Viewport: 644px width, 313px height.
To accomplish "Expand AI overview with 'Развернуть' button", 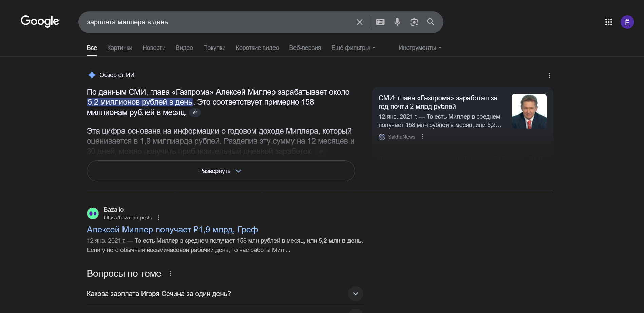I will coord(221,171).
